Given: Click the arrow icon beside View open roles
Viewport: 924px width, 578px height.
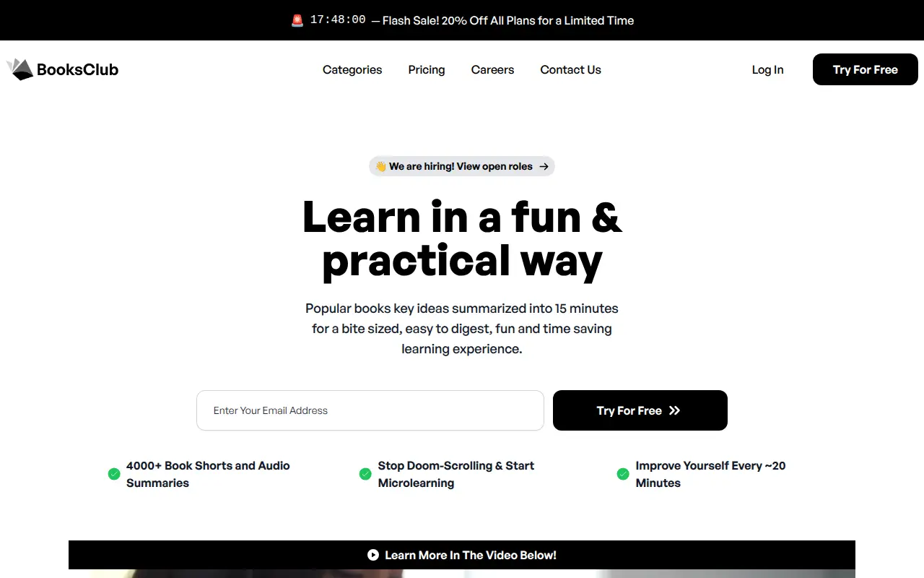Looking at the screenshot, I should pos(544,166).
